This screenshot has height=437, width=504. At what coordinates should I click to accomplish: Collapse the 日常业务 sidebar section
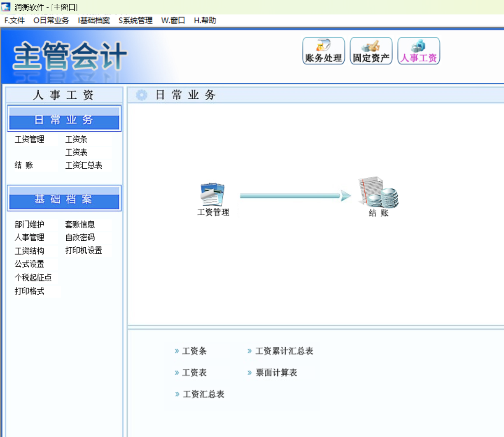click(x=64, y=119)
